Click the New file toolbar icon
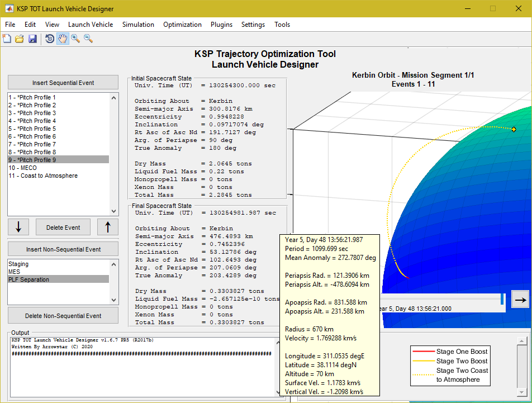532x403 pixels. pyautogui.click(x=7, y=39)
